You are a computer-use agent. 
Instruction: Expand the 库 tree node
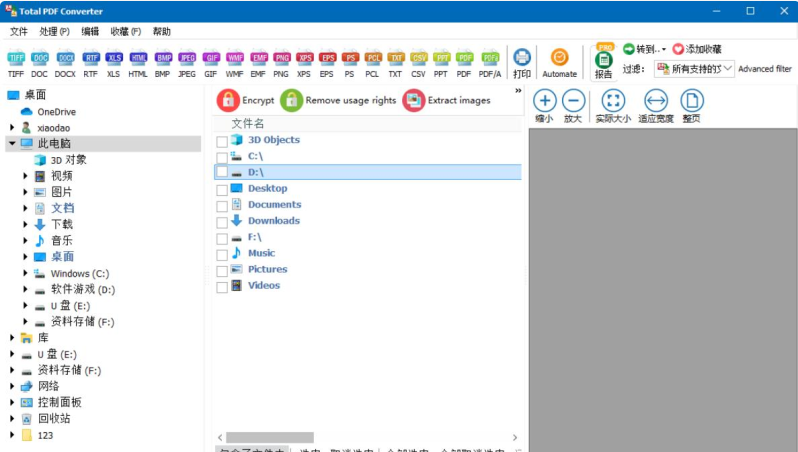(x=12, y=337)
